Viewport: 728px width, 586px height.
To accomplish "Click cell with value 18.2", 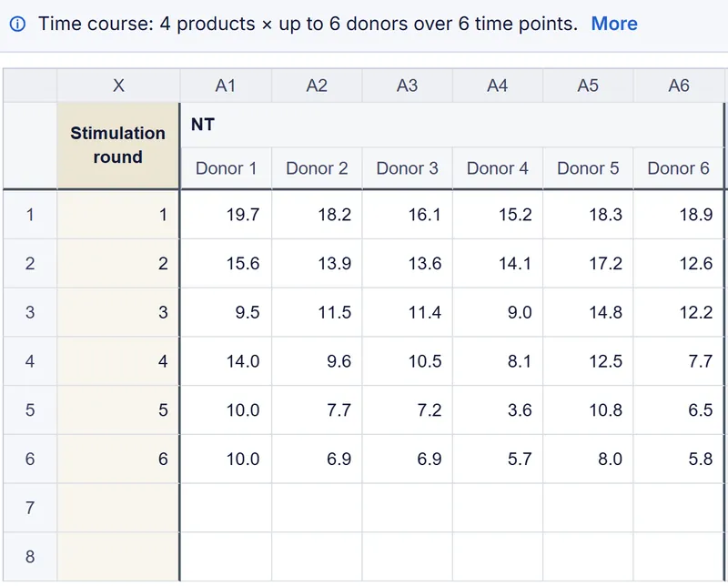I will click(x=317, y=215).
